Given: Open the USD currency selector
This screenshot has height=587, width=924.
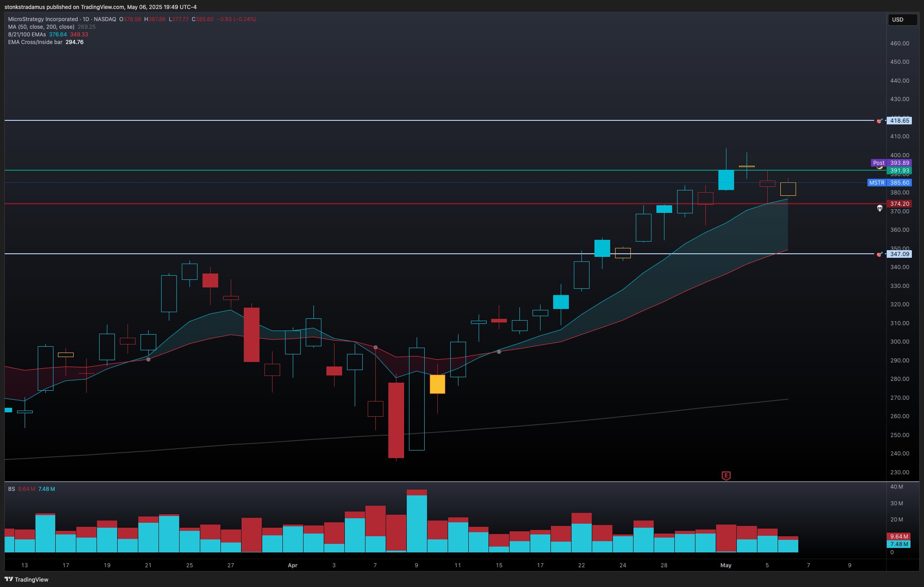Looking at the screenshot, I should click(x=902, y=20).
